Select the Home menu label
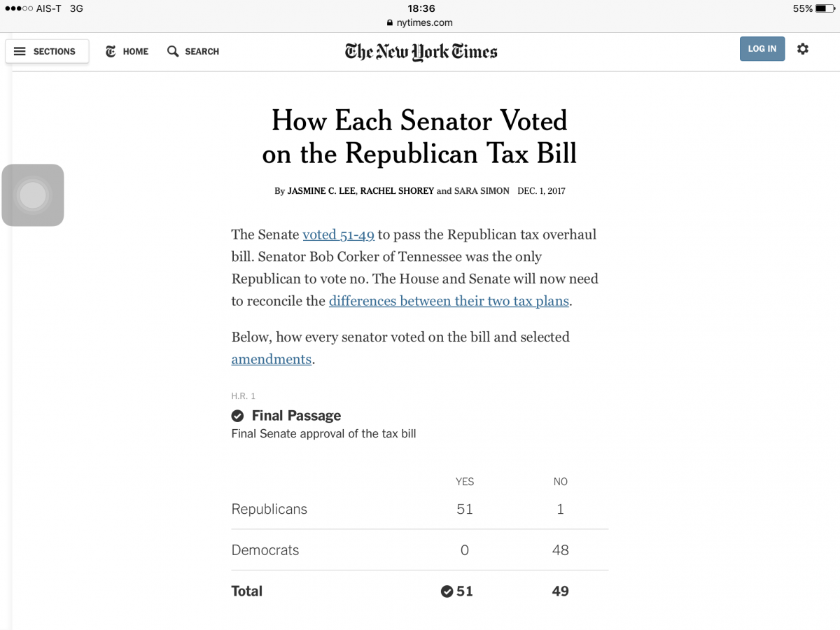Screen dimensions: 840x630 (x=136, y=52)
